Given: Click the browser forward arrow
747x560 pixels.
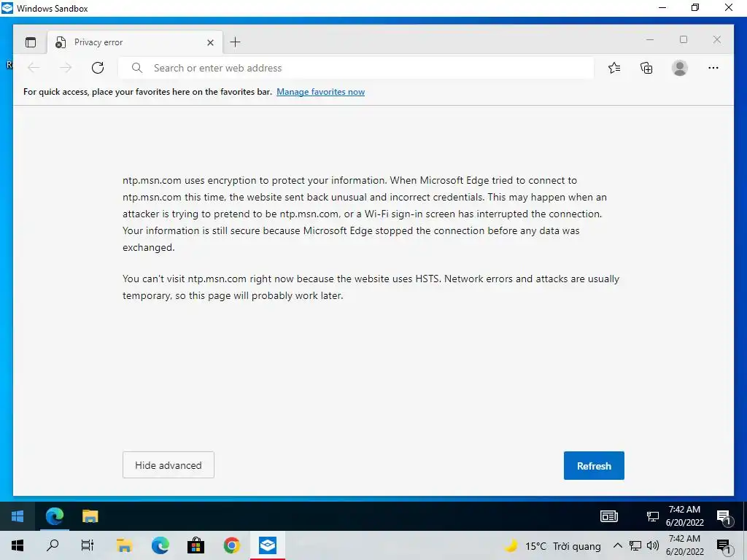Looking at the screenshot, I should point(66,68).
